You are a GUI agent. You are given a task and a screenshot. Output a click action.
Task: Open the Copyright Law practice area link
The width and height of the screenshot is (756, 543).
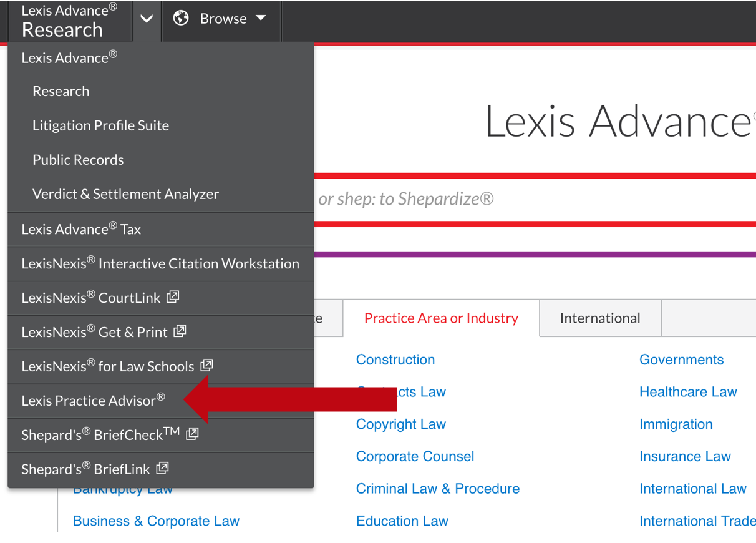tap(400, 424)
